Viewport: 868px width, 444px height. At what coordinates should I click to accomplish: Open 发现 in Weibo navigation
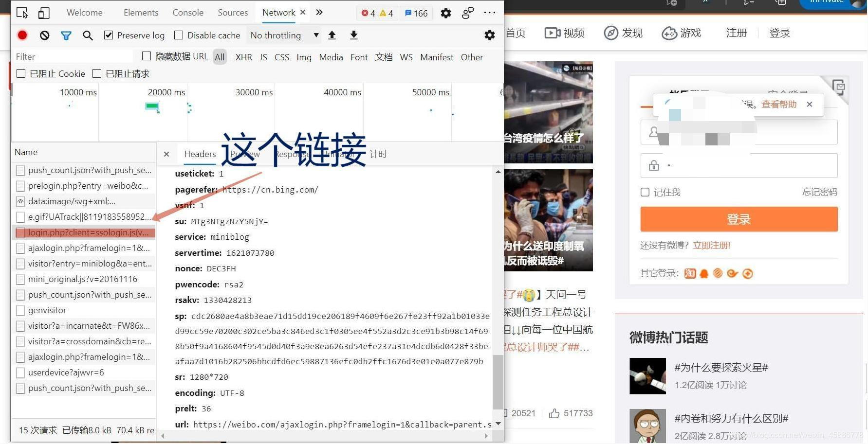pyautogui.click(x=623, y=33)
